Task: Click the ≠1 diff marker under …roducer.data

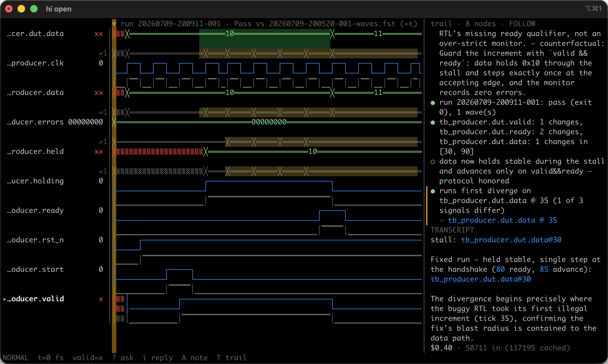Action: point(103,112)
